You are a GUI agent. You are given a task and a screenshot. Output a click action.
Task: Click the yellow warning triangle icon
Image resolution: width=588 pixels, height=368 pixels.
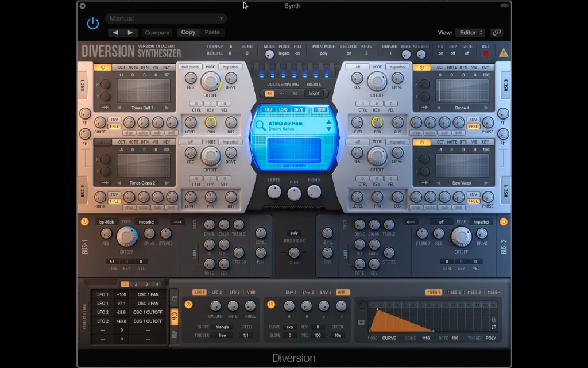click(503, 52)
